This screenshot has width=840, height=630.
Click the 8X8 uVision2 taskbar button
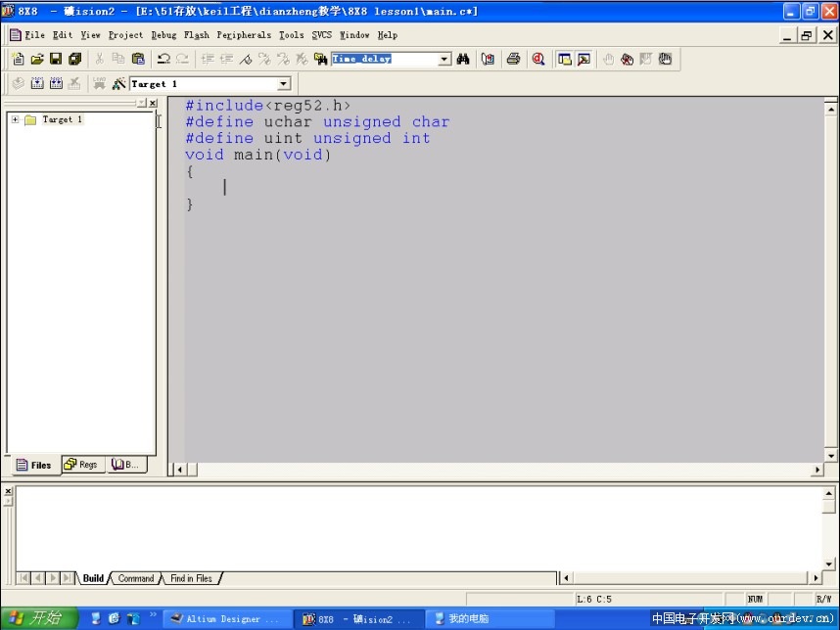tap(359, 619)
